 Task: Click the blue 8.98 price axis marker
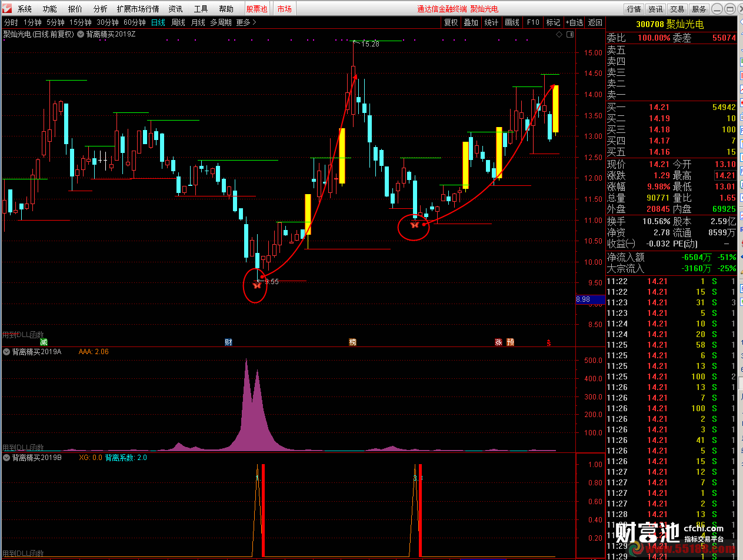589,300
